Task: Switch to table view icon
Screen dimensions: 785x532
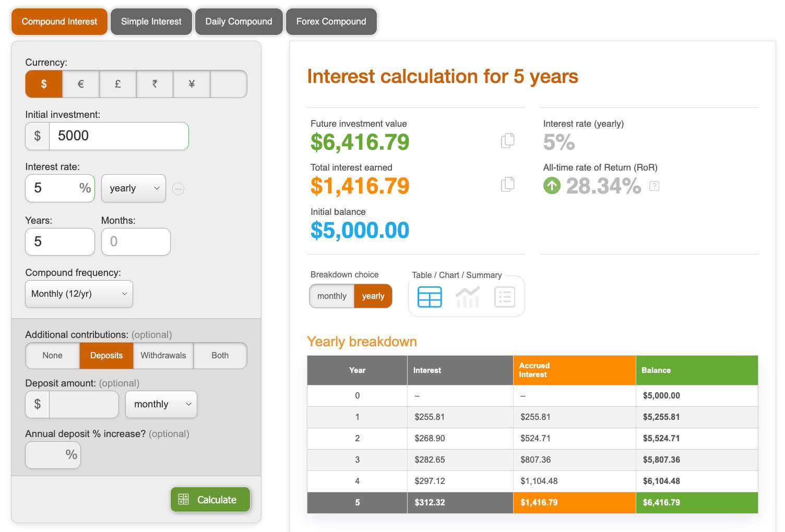Action: (430, 297)
